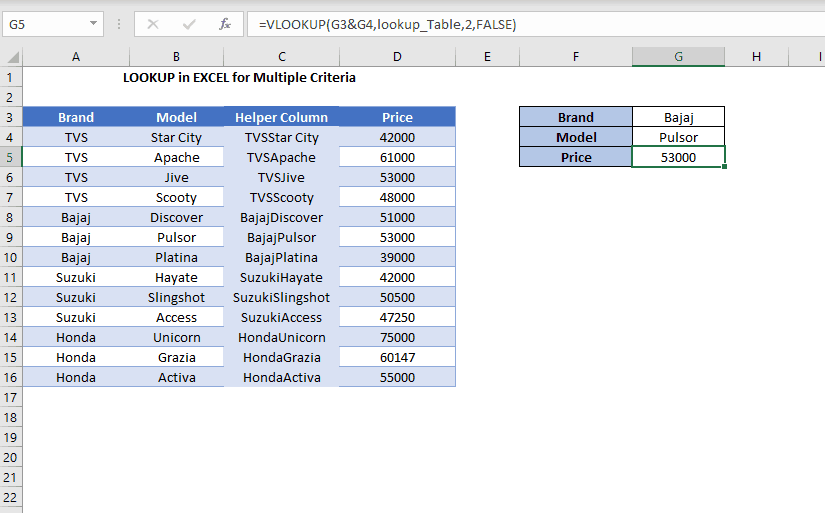Screen dimensions: 825x513
Task: Select row 9 header
Action: point(11,237)
